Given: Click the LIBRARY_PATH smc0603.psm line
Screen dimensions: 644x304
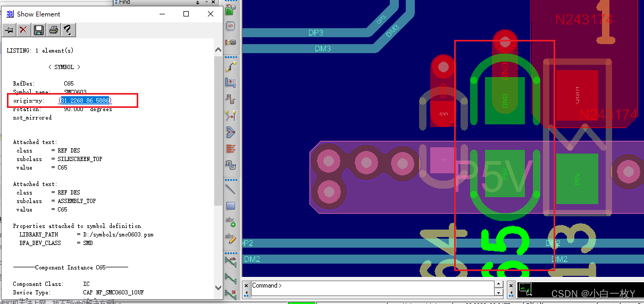Looking at the screenshot, I should pyautogui.click(x=86, y=234).
